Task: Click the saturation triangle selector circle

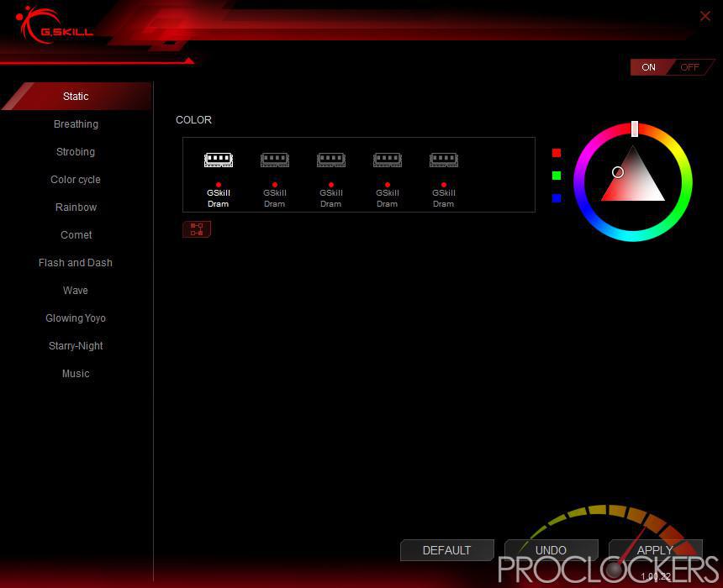Action: point(618,172)
